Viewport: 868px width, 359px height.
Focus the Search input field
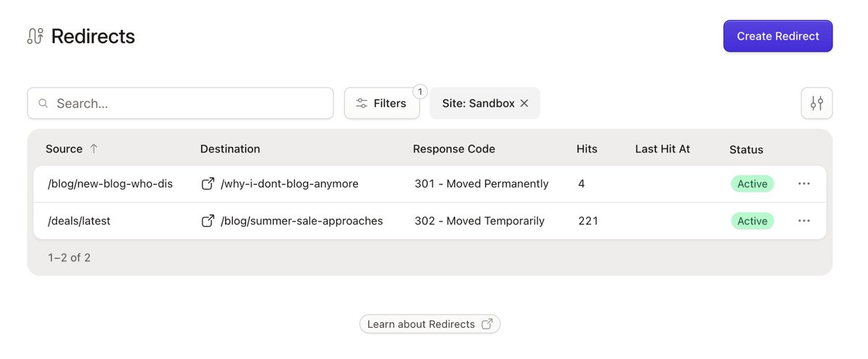pos(180,104)
